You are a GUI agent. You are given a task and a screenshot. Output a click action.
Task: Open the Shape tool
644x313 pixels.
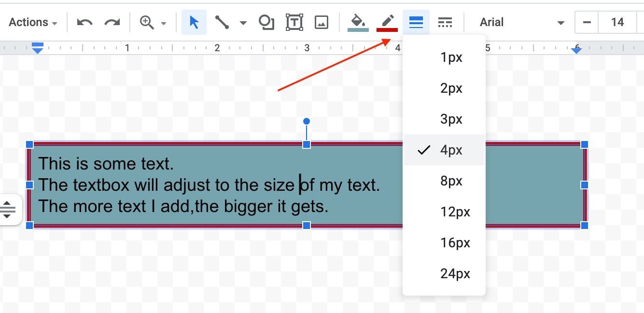266,23
